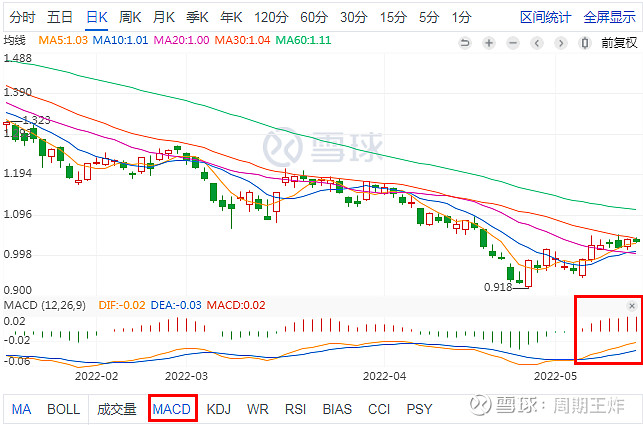Click the 2022-04 date axis label

tap(385, 376)
